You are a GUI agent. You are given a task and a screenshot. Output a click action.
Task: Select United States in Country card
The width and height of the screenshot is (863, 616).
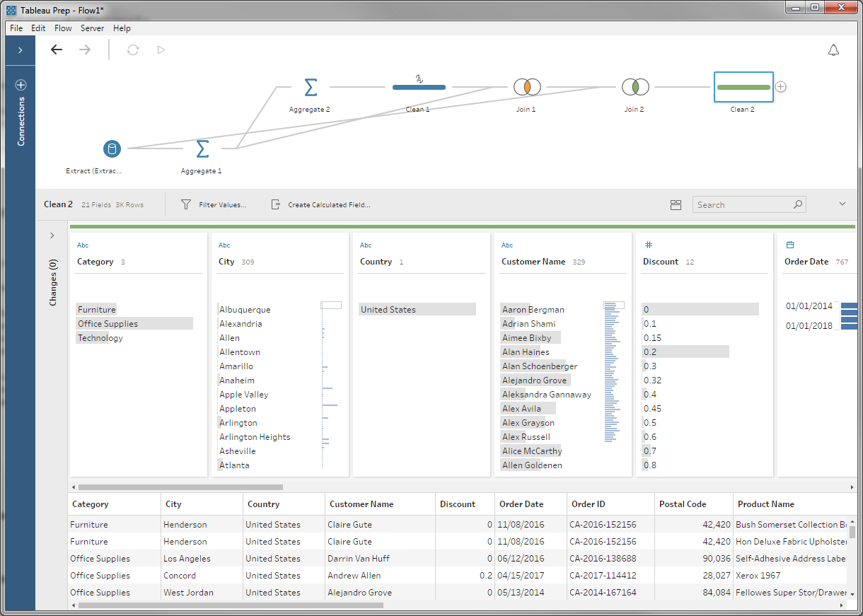click(x=417, y=309)
